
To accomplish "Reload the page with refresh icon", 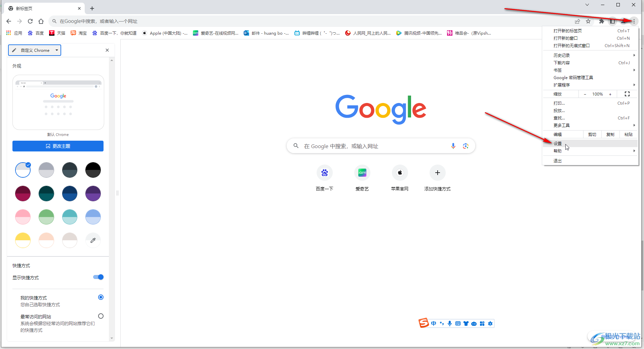I will [x=30, y=21].
